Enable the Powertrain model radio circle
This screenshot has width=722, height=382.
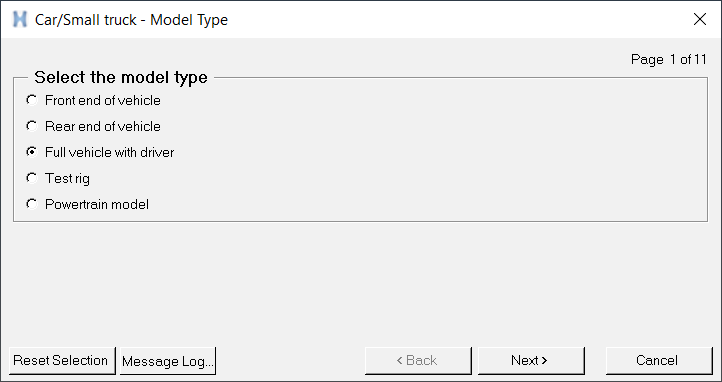32,203
